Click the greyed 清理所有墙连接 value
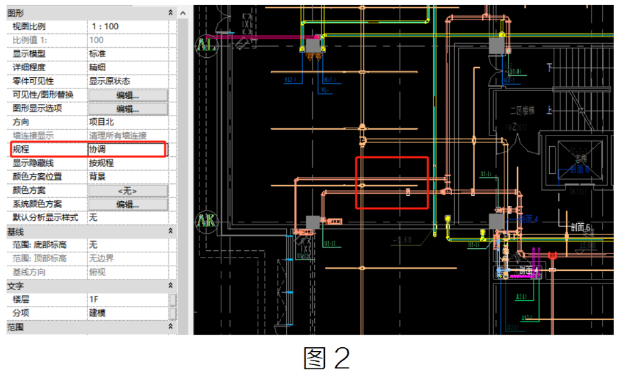 [118, 135]
